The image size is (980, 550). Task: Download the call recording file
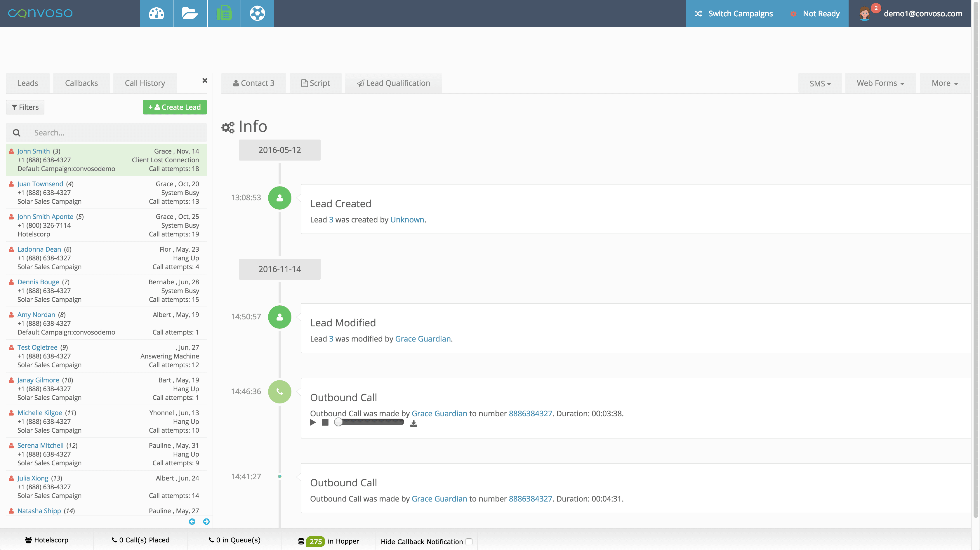coord(413,423)
